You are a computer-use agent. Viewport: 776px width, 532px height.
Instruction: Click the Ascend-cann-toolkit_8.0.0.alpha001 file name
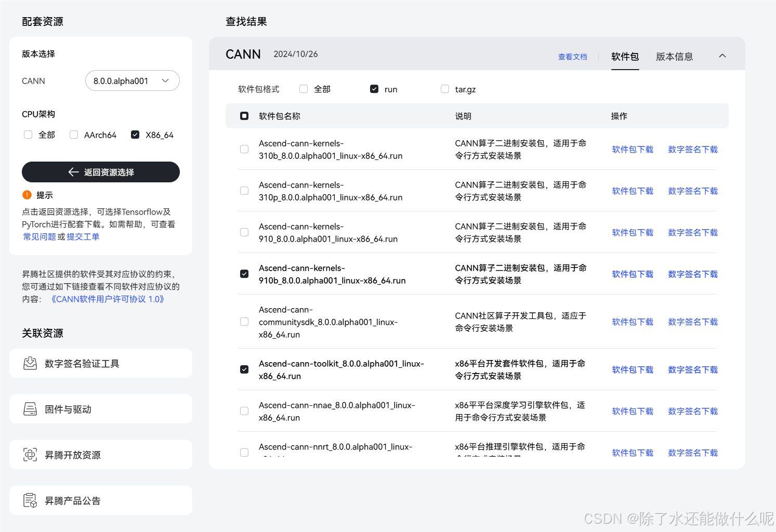[x=341, y=369]
